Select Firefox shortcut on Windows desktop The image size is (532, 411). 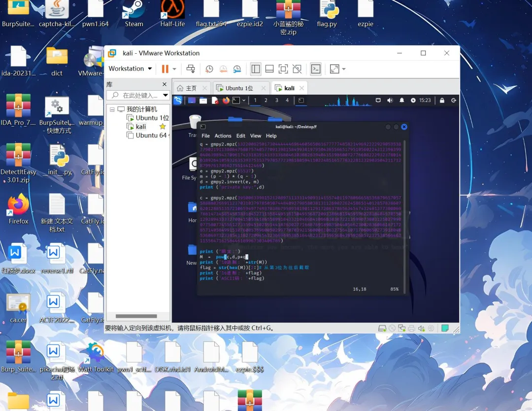pyautogui.click(x=18, y=209)
